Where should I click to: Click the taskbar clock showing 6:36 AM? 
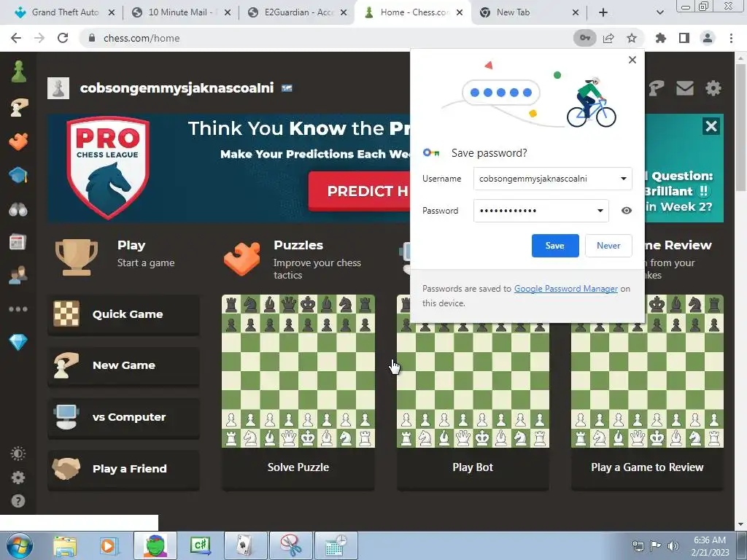710,545
